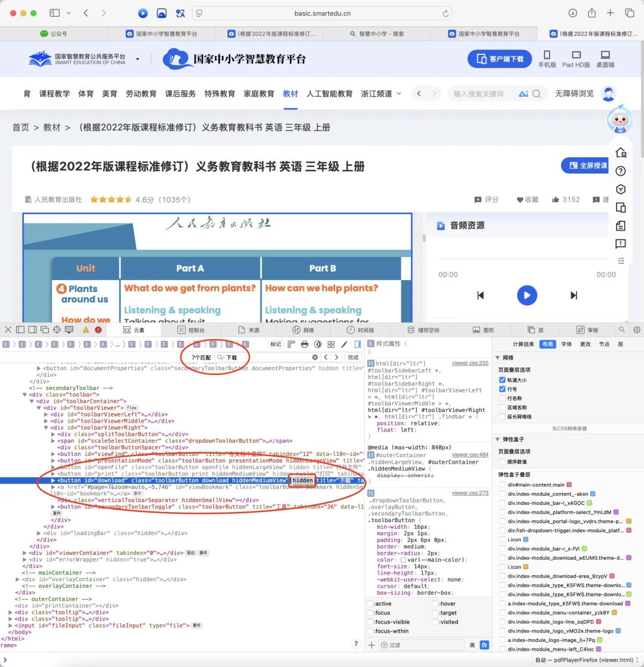Image resolution: width=644 pixels, height=667 pixels.
Task: Toggle the appearance contrast circle icon
Action: coord(318,344)
